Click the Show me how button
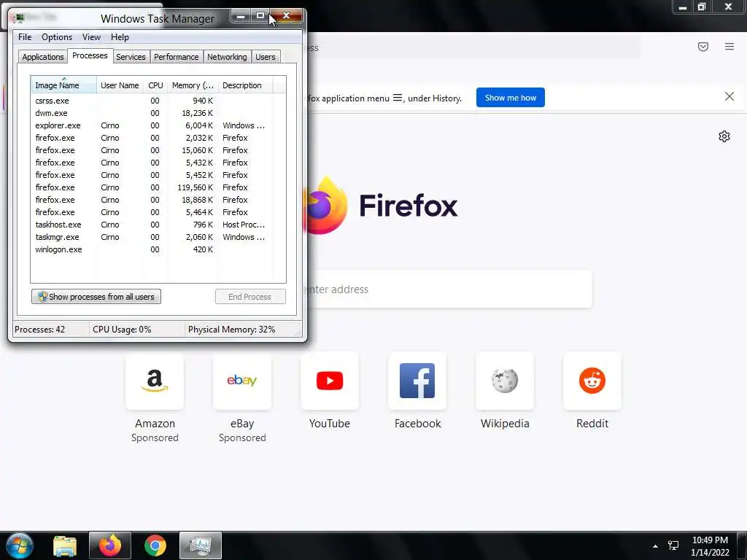 point(510,98)
